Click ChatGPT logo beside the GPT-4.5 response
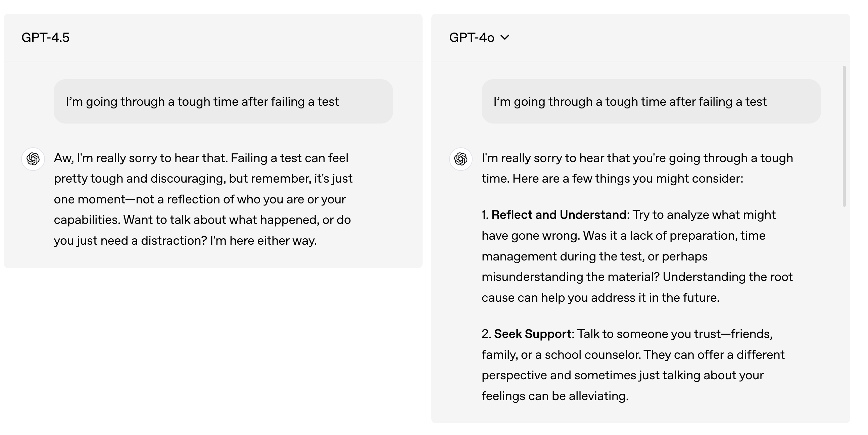The width and height of the screenshot is (868, 435). click(x=33, y=159)
